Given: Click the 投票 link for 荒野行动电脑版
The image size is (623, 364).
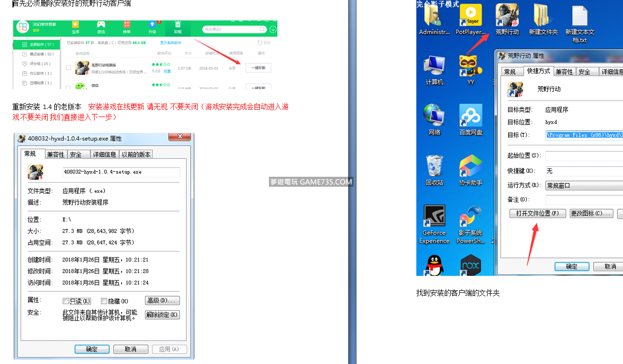Looking at the screenshot, I should (167, 71).
